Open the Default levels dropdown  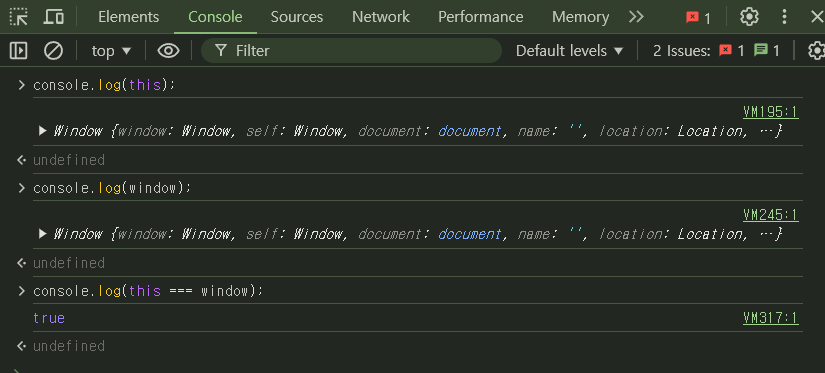point(569,51)
